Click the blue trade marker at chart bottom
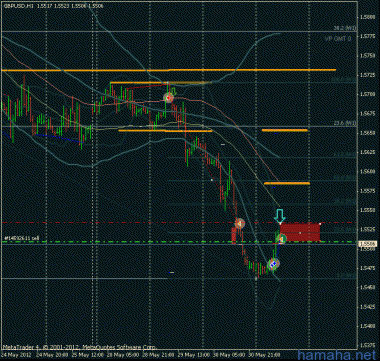Viewport: 380px width, 361px height. [x=273, y=264]
